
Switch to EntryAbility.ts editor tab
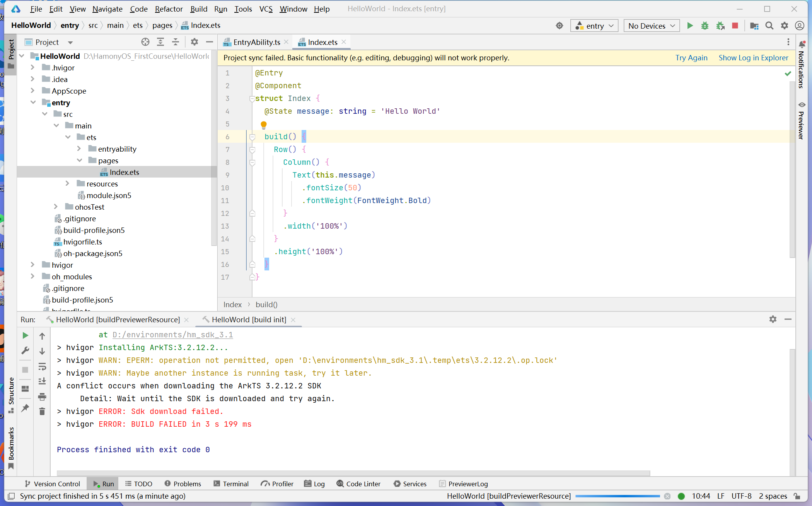click(x=256, y=42)
